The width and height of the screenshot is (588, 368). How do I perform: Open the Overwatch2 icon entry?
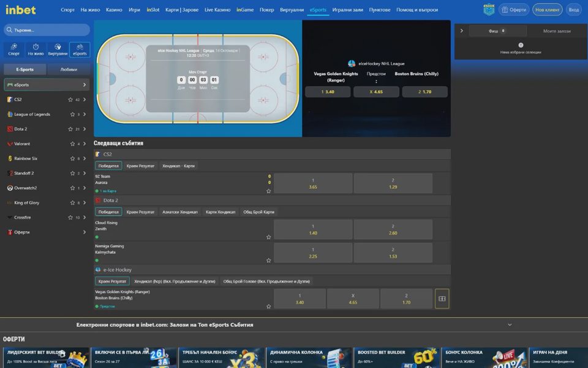[x=10, y=188]
